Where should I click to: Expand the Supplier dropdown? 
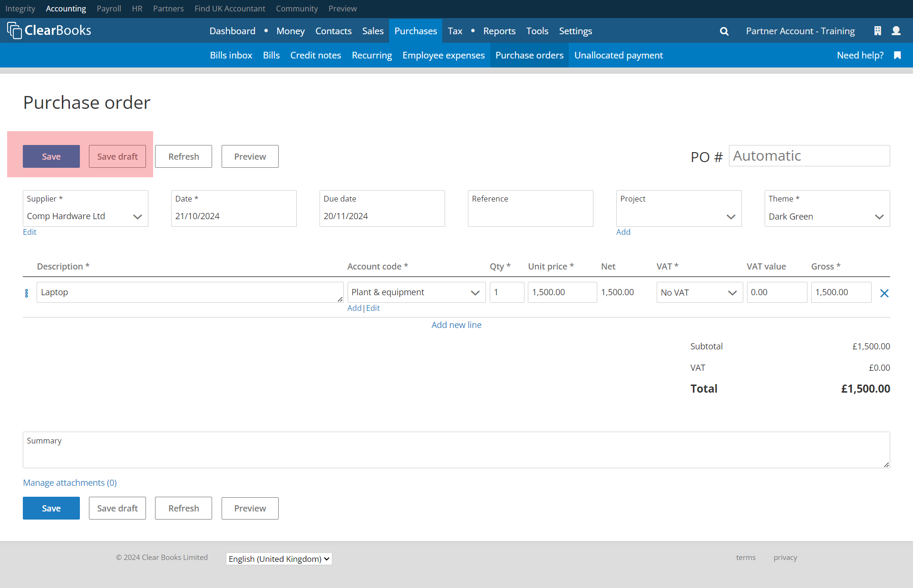(x=137, y=217)
